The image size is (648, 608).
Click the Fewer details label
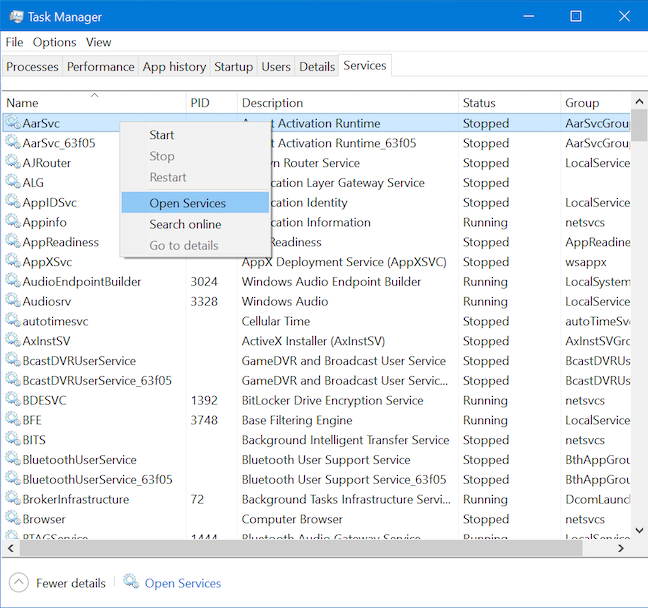pyautogui.click(x=71, y=583)
